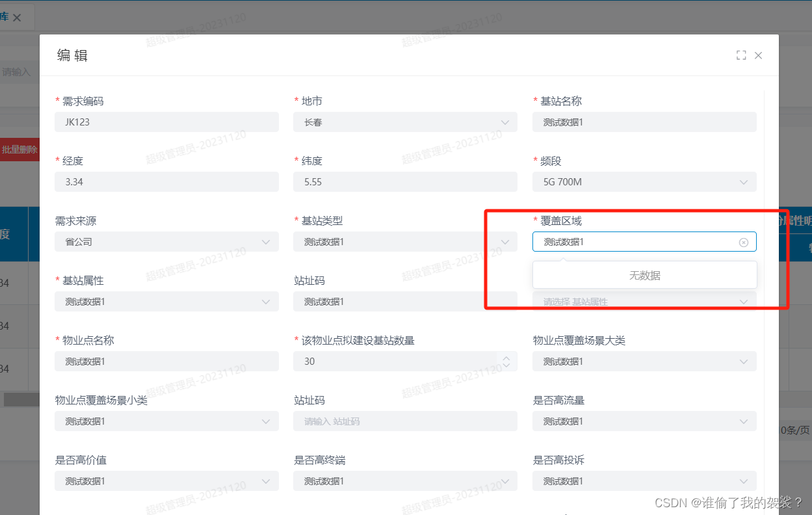Open the 频段 dropdown showing 5G 700M
812x515 pixels.
pos(644,182)
